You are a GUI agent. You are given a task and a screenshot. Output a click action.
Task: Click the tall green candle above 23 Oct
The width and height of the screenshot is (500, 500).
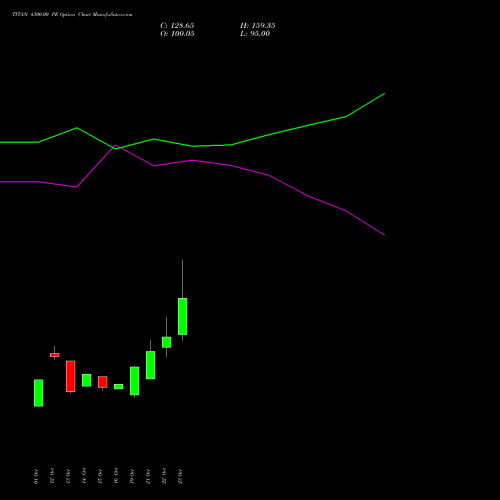[182, 316]
